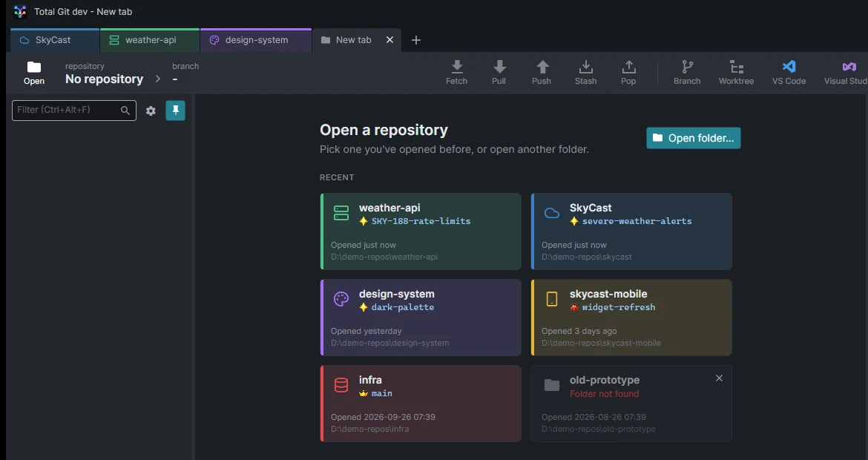Click the sparkle icon beside dark-palette
The height and width of the screenshot is (460, 868).
click(363, 306)
